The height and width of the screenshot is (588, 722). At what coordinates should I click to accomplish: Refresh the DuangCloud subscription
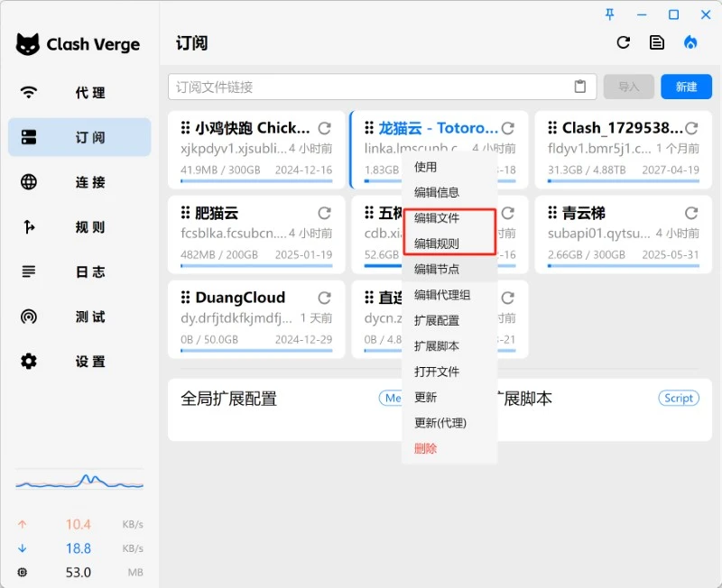[325, 299]
